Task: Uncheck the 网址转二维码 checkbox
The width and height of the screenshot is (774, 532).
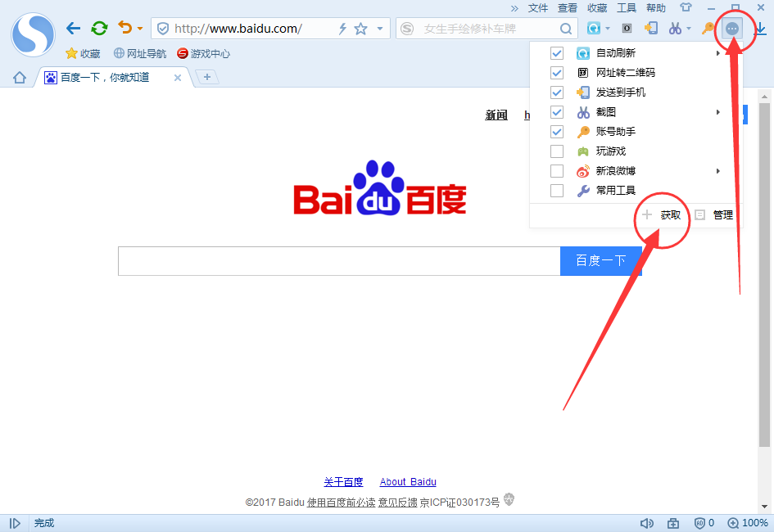Action: (557, 73)
